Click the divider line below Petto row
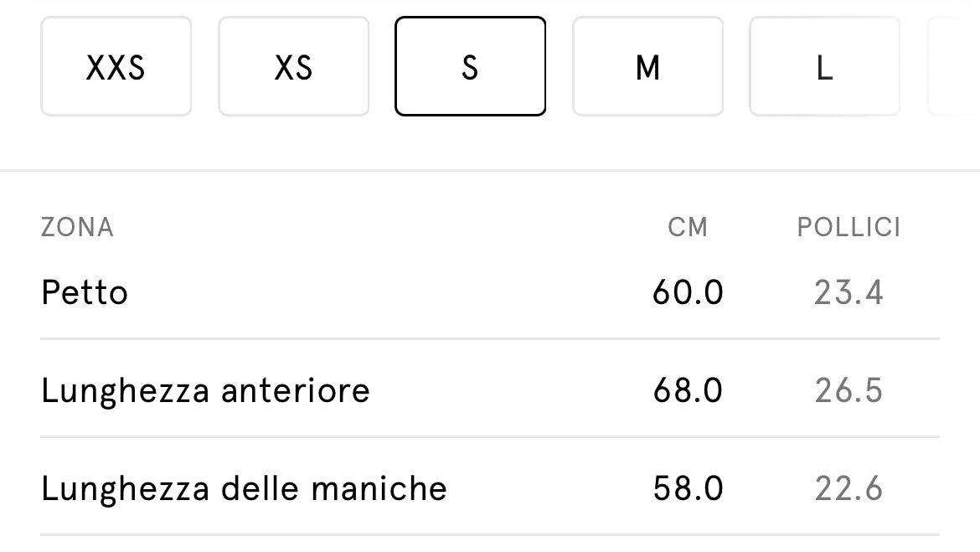 point(490,339)
